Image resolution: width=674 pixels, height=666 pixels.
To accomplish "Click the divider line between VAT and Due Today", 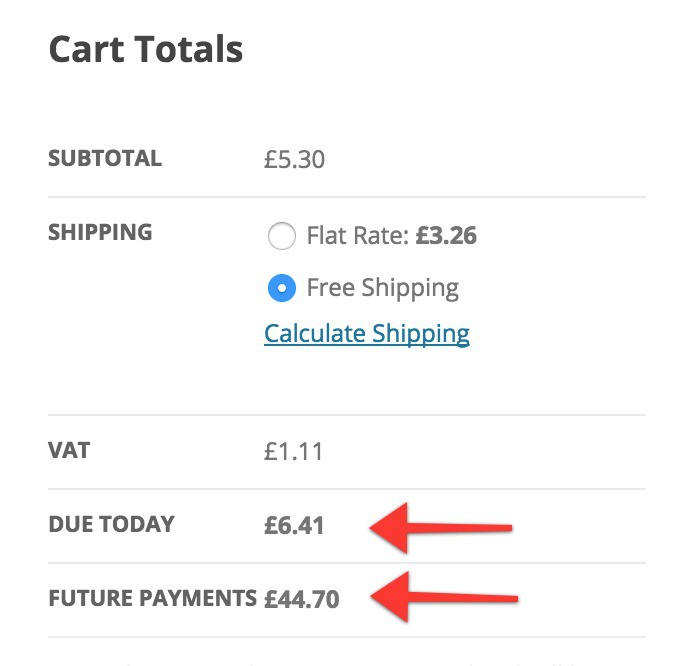I will click(x=346, y=489).
